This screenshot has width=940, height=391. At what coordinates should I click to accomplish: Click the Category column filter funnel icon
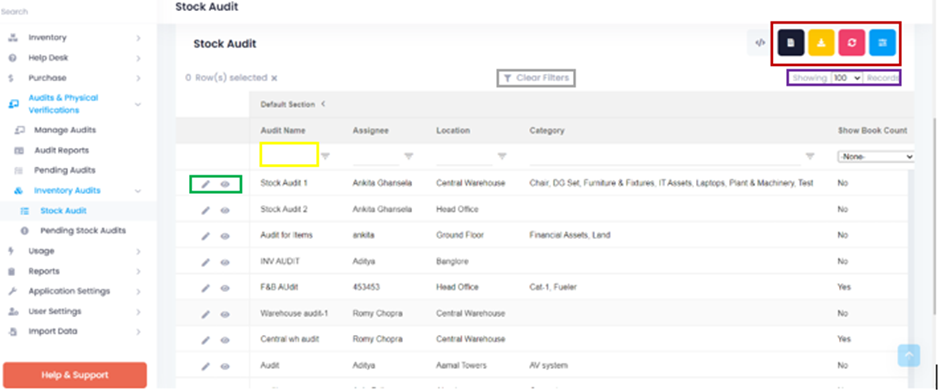[x=810, y=157]
